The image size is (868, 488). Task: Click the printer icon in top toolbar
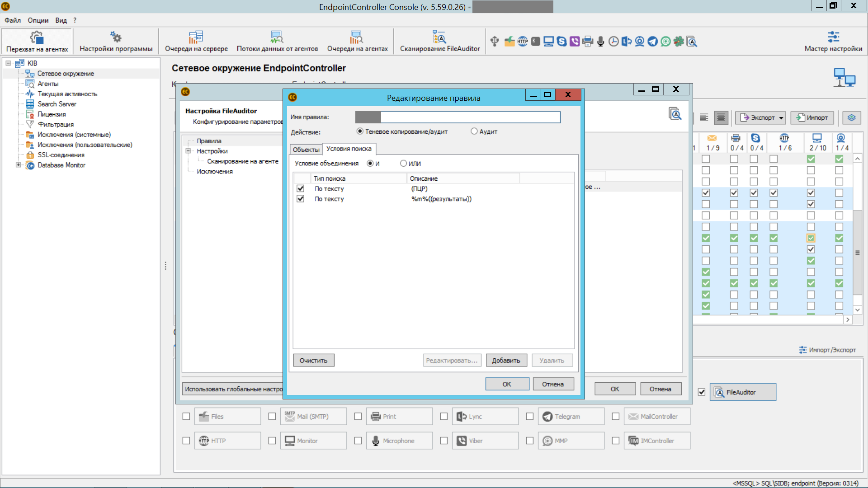tap(588, 42)
